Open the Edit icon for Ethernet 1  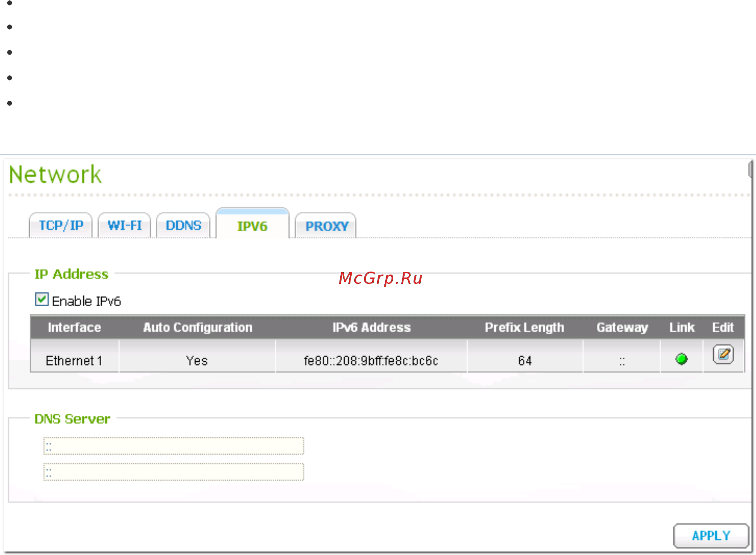coord(723,354)
